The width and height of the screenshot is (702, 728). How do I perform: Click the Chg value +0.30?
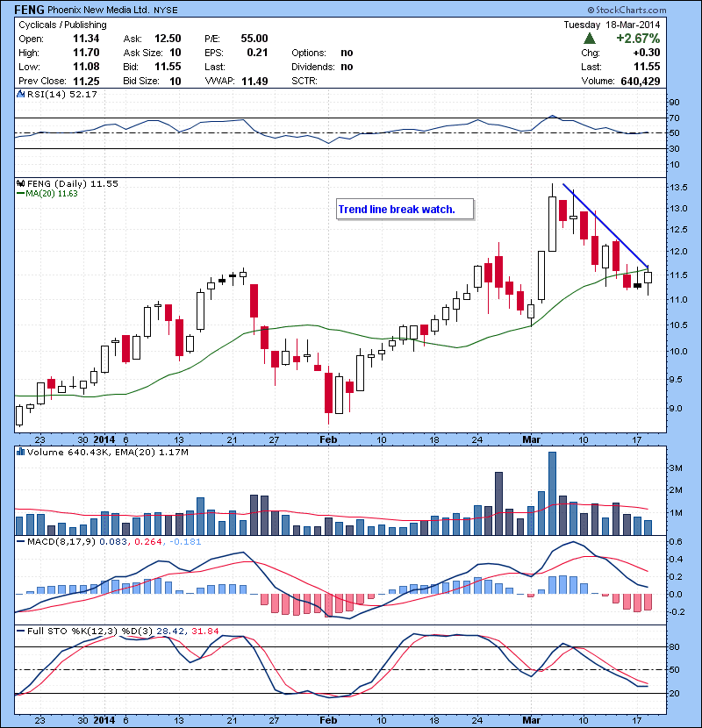pyautogui.click(x=647, y=53)
